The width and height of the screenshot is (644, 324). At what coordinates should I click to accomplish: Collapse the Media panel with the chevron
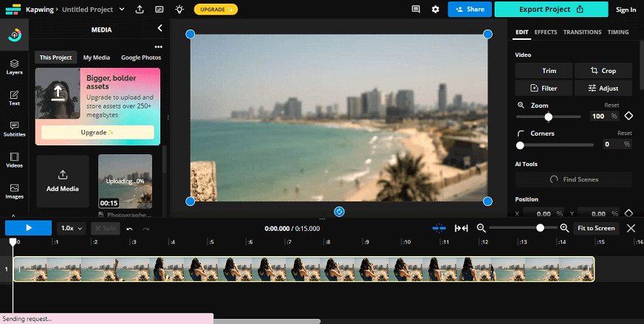click(160, 28)
